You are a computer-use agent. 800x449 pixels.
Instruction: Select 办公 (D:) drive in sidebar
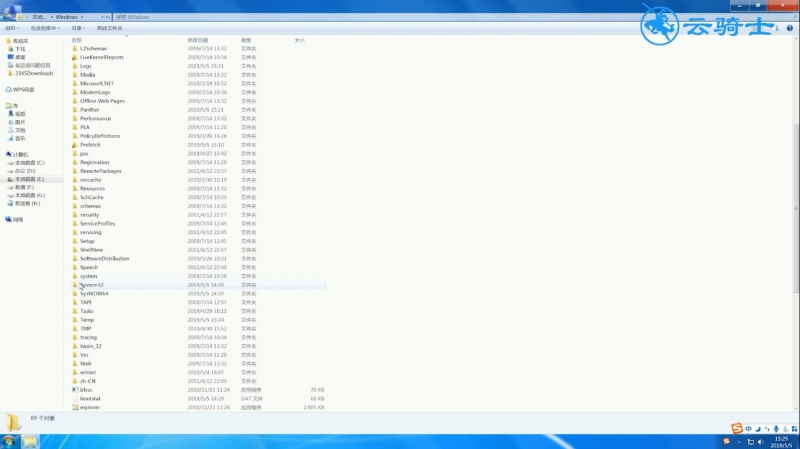coord(21,171)
